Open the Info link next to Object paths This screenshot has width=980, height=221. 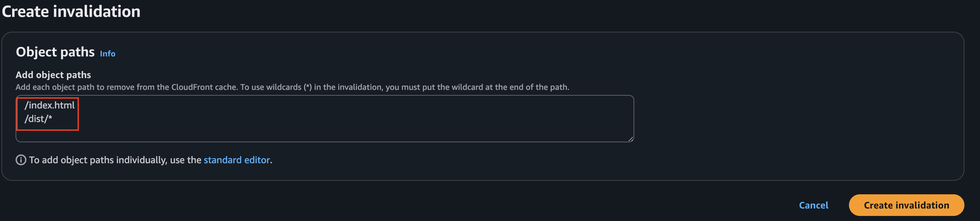[x=107, y=53]
